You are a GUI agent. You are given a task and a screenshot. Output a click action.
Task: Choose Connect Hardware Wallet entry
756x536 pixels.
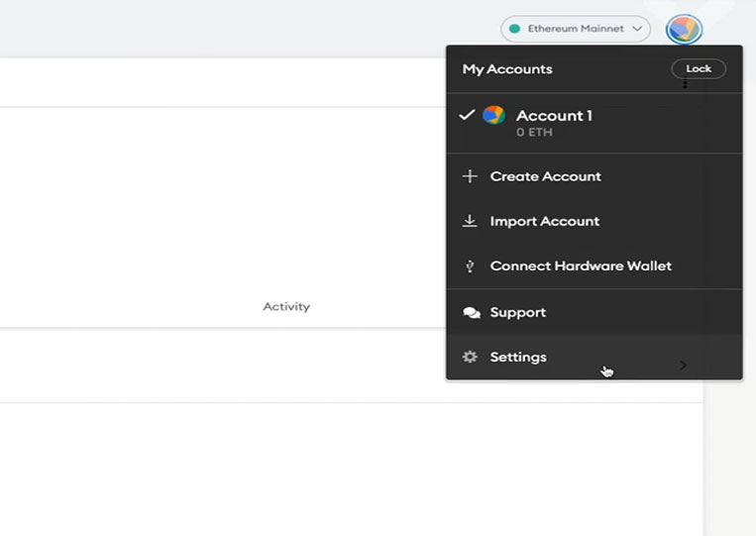[594, 267]
